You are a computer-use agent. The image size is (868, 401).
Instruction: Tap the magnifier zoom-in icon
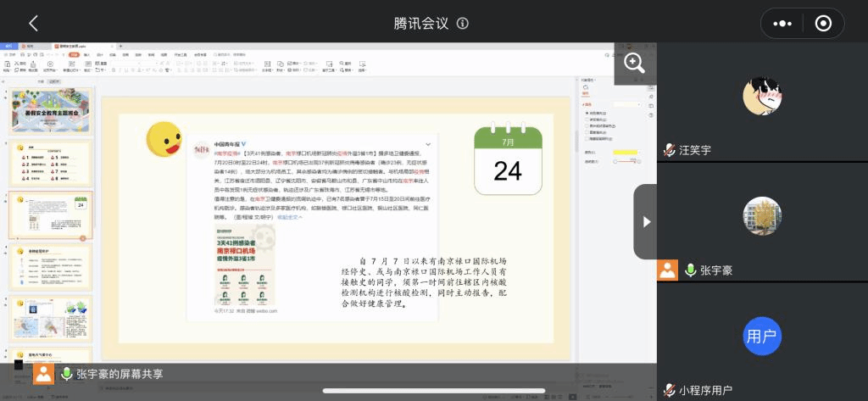tap(635, 63)
